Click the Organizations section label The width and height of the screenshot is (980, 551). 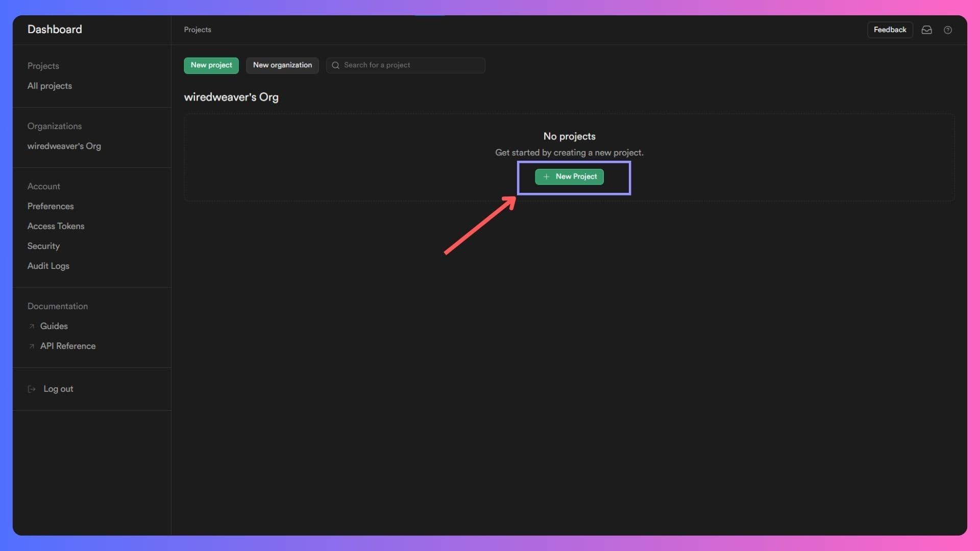click(55, 126)
